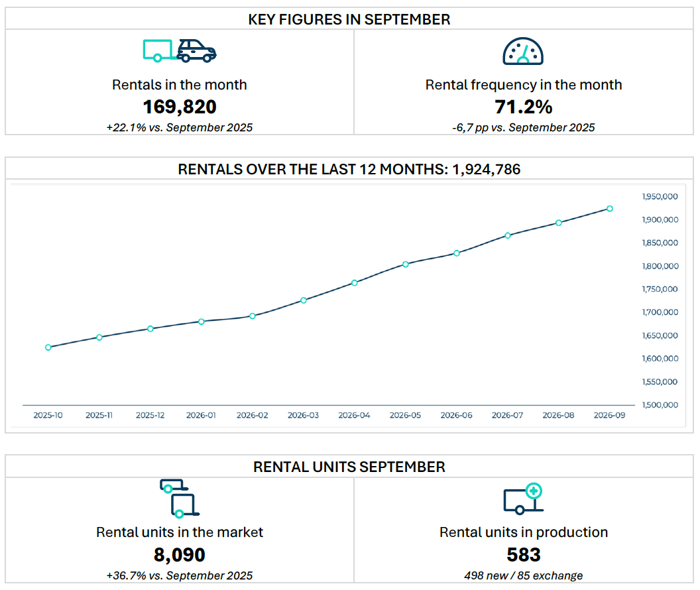The image size is (700, 590).
Task: Click the 2026-05 x-axis label
Action: coord(406,416)
